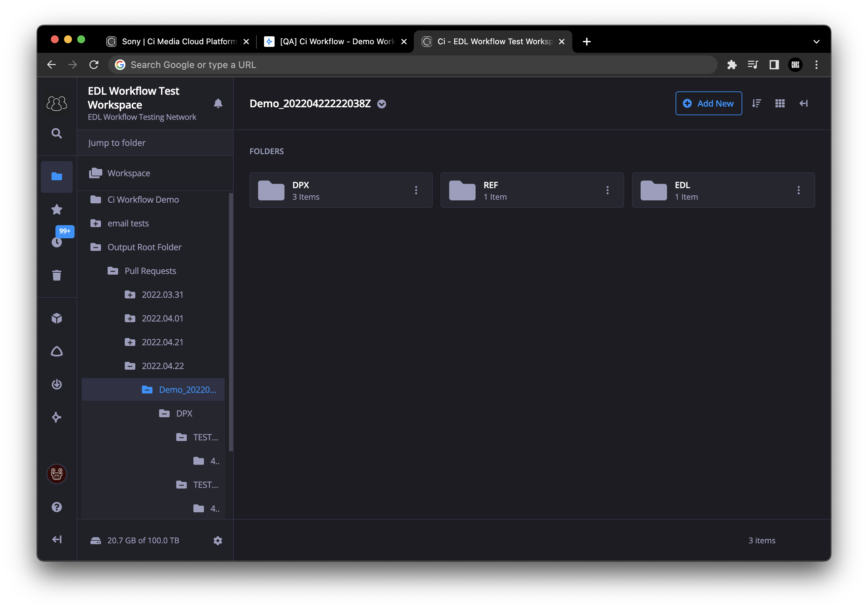The height and width of the screenshot is (610, 868).
Task: Click EDL Workflow Test Workspace title
Action: [x=133, y=98]
